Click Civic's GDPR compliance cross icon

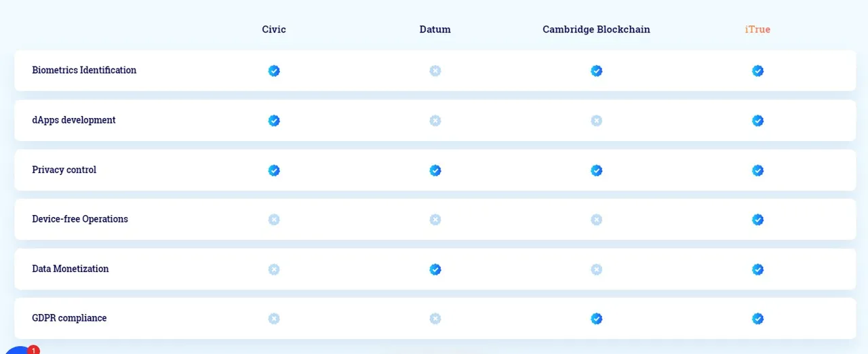click(274, 319)
